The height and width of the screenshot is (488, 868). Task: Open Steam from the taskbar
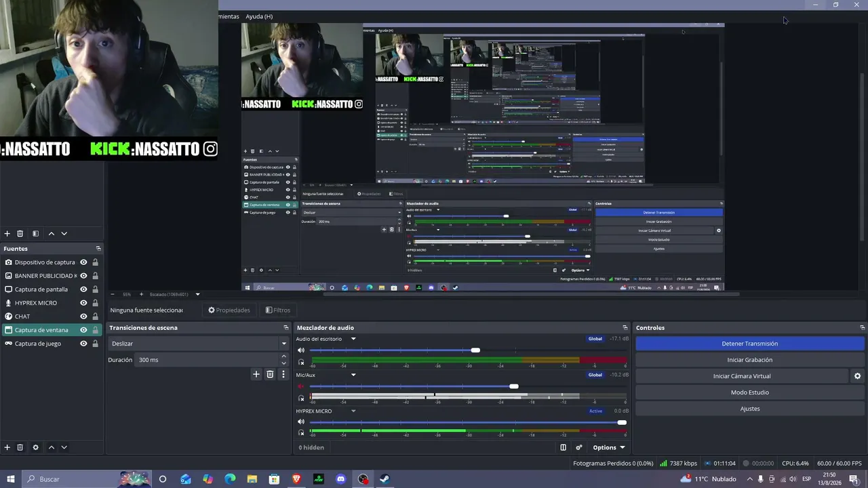[385, 479]
